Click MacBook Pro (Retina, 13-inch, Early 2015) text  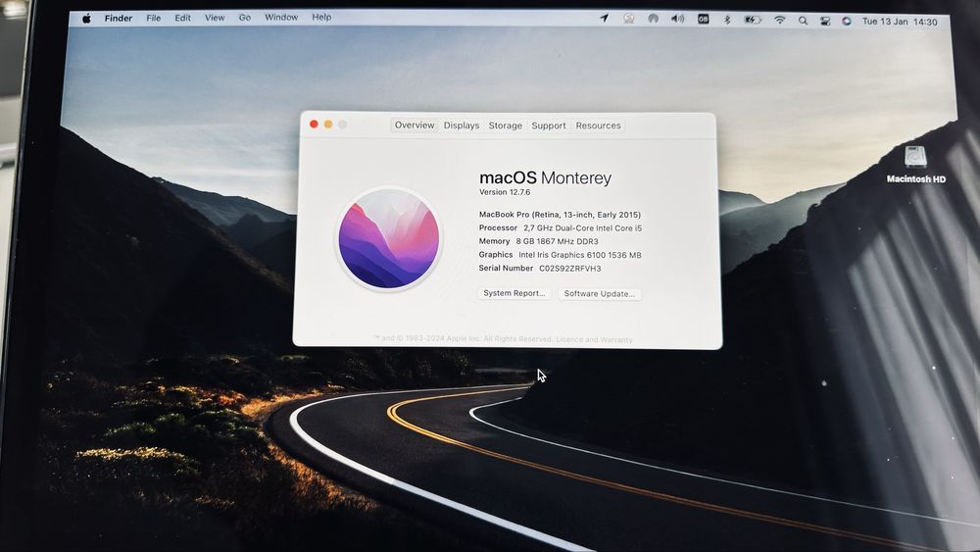(560, 215)
